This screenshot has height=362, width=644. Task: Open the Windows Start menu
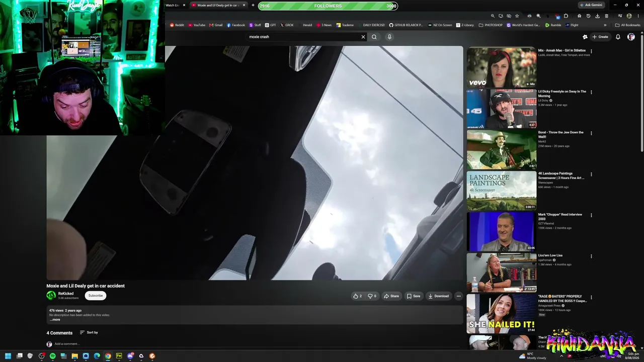point(8,356)
